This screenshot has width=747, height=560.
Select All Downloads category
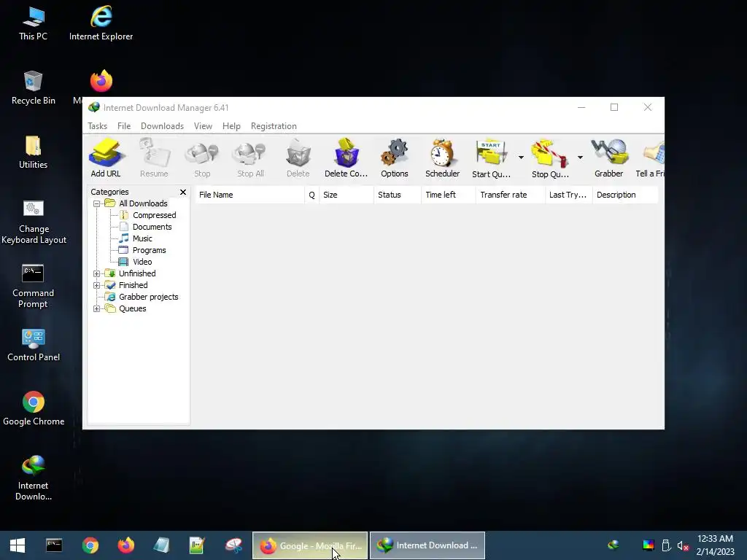click(x=143, y=203)
